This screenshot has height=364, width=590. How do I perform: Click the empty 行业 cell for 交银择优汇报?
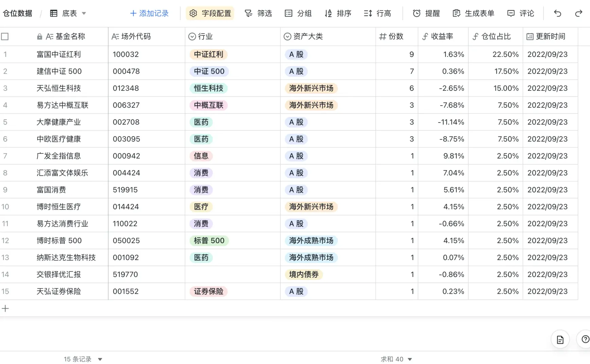coord(233,275)
